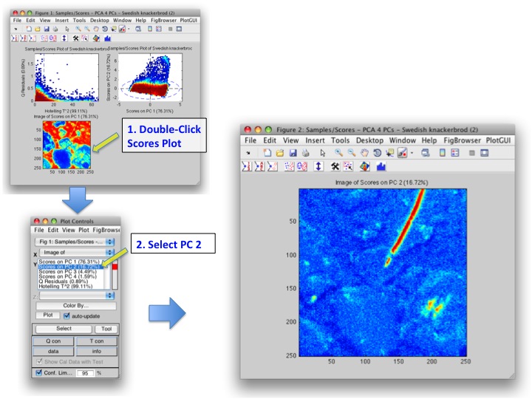This screenshot has width=532, height=399.
Task: Click the Color By... button
Action: tap(75, 304)
